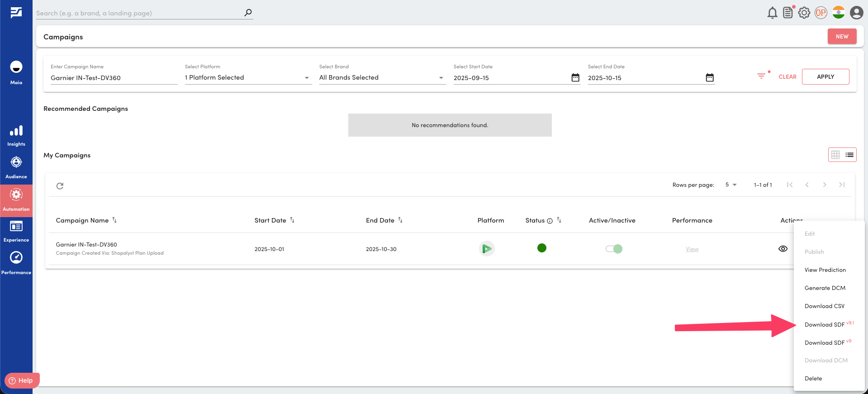Open the user account avatar icon
Image resolution: width=868 pixels, height=394 pixels.
click(856, 13)
